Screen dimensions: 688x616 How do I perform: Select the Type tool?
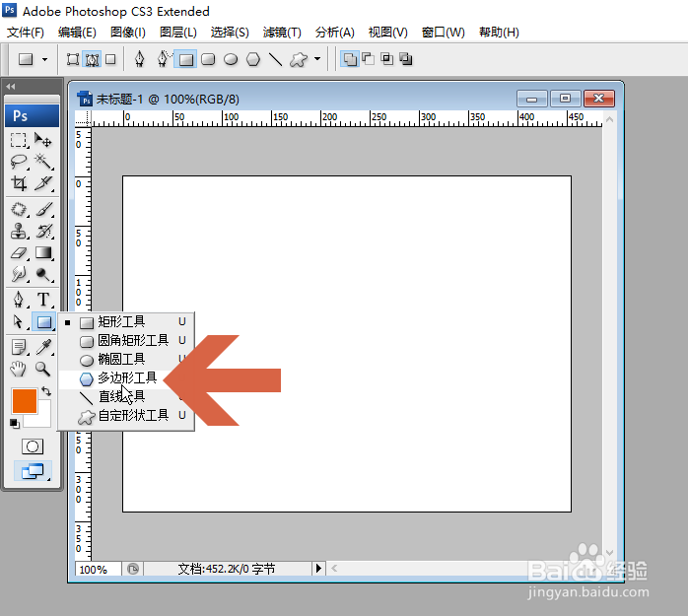click(x=43, y=300)
